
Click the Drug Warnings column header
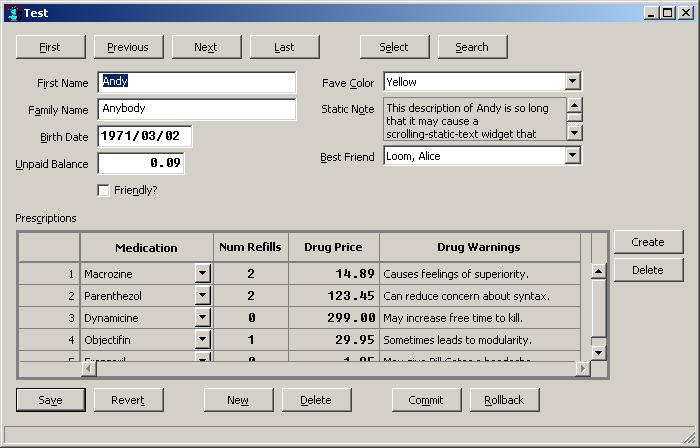pos(479,247)
